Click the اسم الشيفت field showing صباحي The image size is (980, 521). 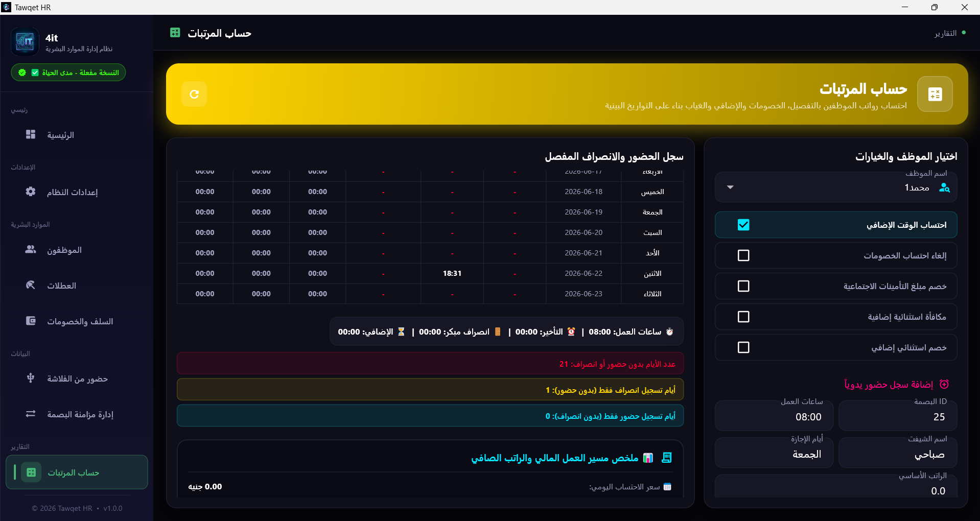pos(898,454)
